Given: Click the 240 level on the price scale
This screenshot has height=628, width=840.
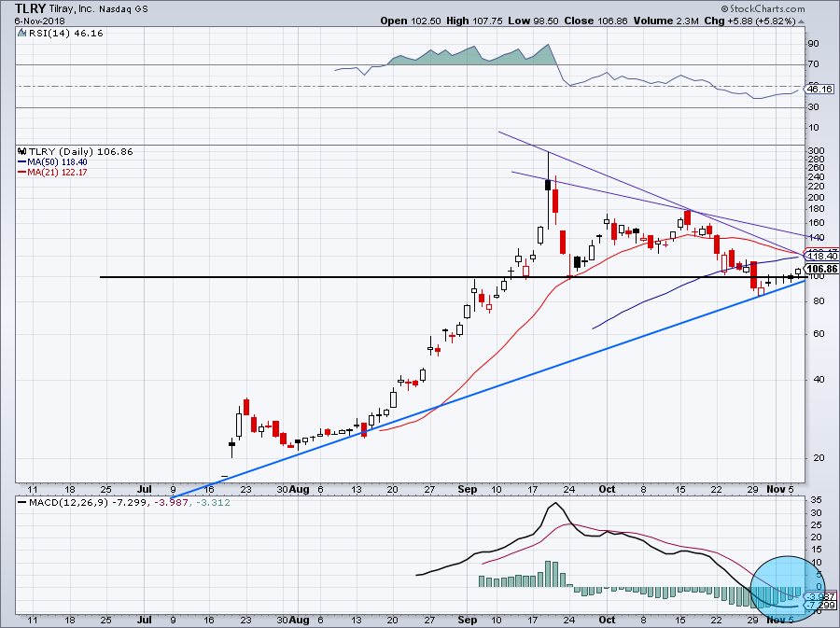Looking at the screenshot, I should coord(816,177).
